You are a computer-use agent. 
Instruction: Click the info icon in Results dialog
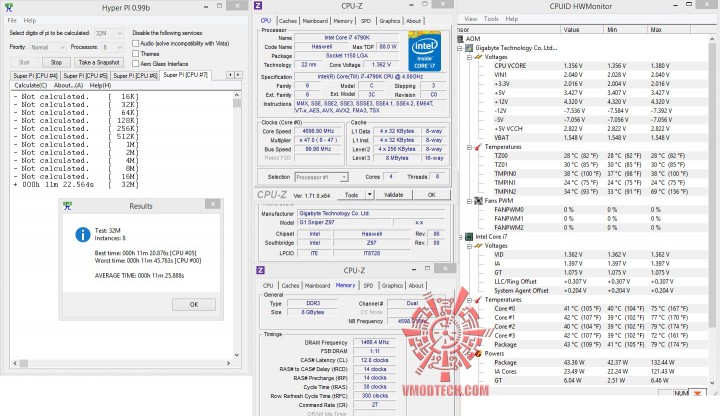click(83, 235)
